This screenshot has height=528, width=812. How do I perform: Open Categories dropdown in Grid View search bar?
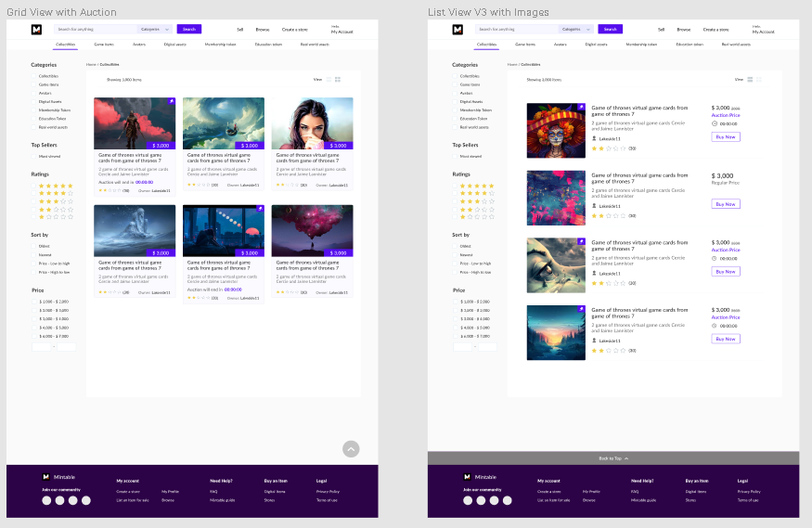(155, 30)
